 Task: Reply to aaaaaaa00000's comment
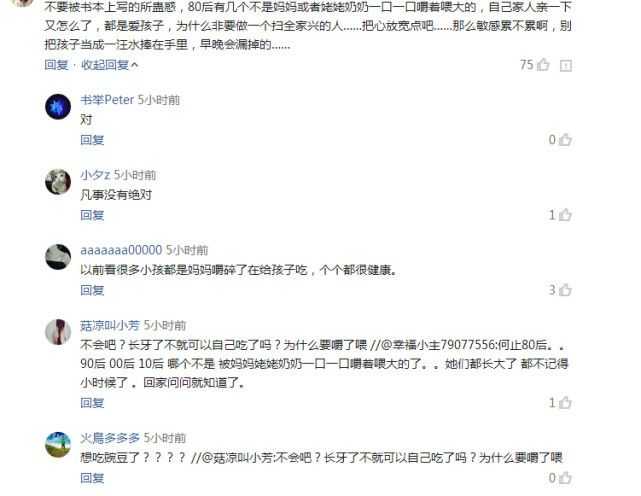pos(92,290)
